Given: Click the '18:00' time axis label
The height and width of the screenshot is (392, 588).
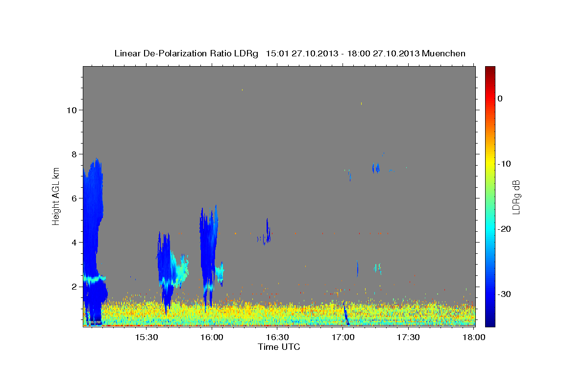Looking at the screenshot, I should 474,337.
